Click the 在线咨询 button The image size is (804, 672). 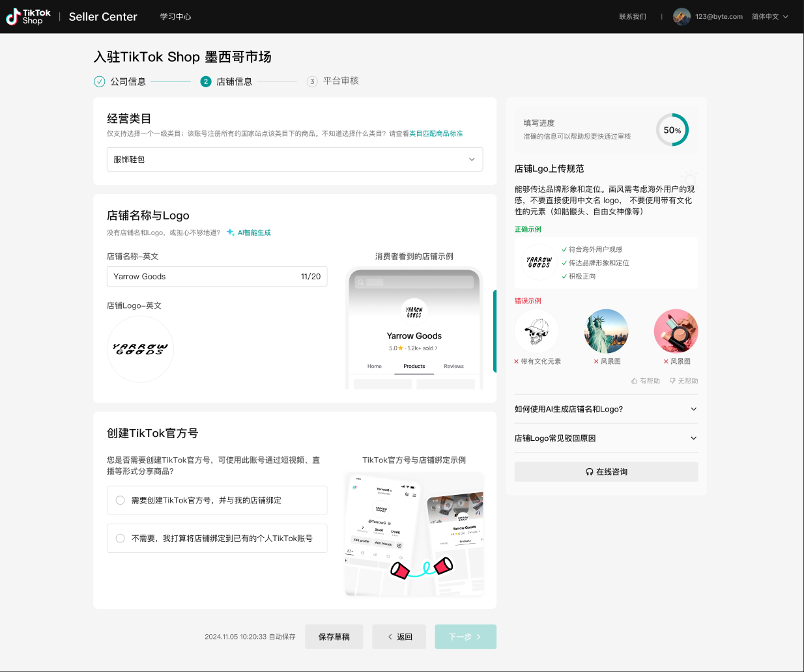[606, 472]
